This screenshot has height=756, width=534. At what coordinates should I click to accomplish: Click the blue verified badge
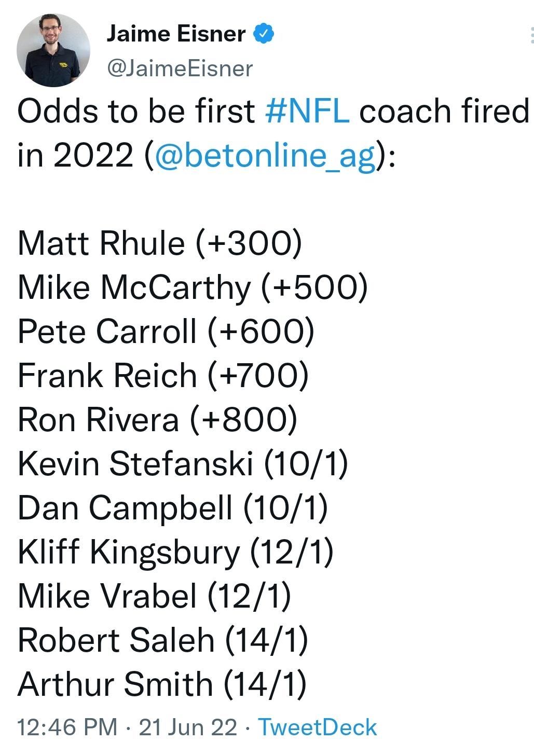click(x=264, y=34)
